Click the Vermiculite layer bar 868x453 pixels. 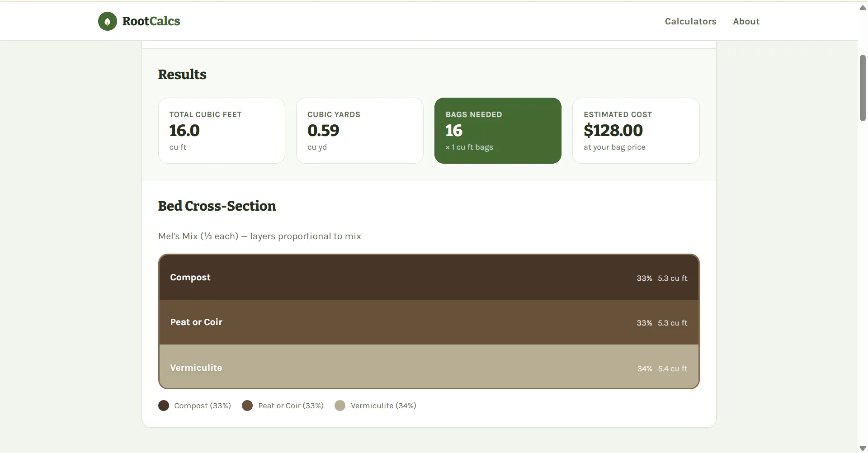(x=429, y=366)
